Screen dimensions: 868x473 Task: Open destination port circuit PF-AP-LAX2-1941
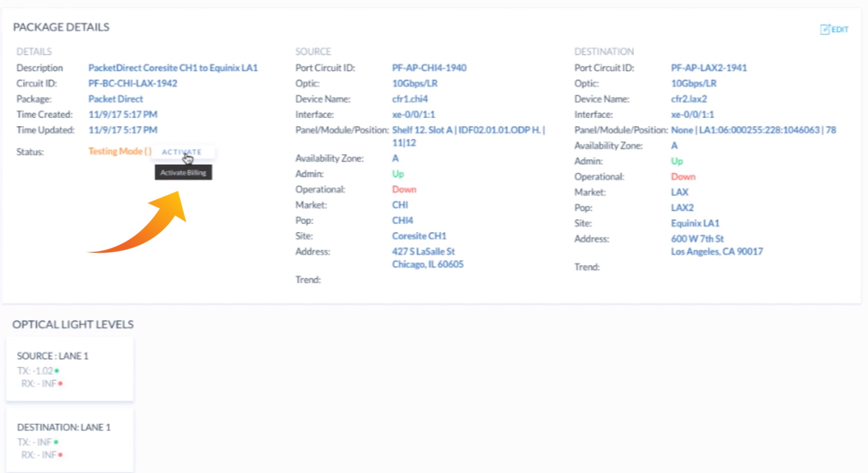708,68
